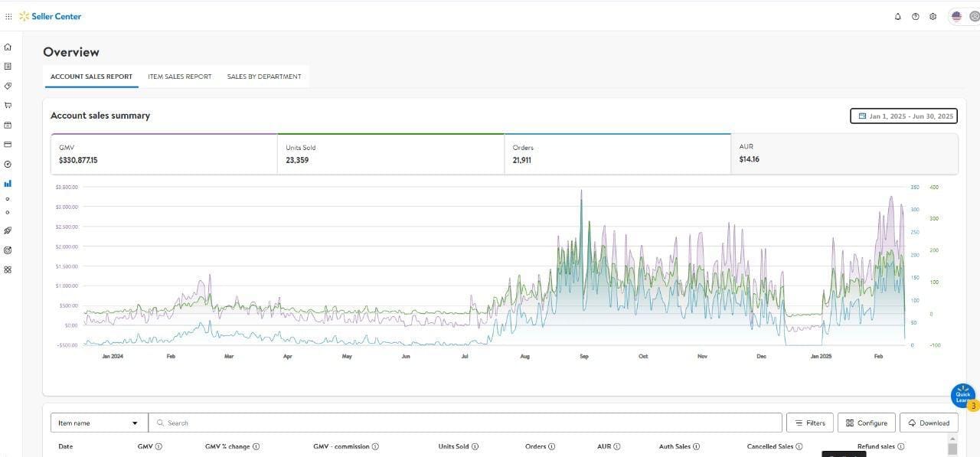Go to Home in left sidebar
The height and width of the screenshot is (457, 980).
(x=8, y=47)
